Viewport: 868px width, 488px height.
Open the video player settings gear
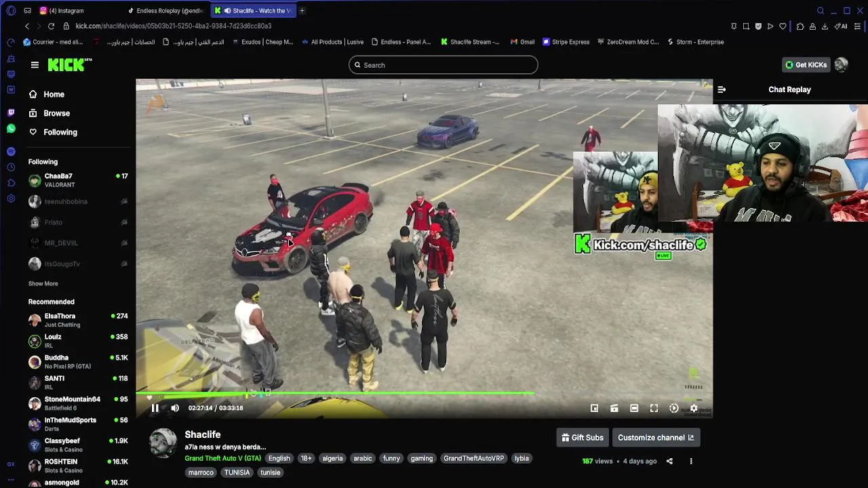pyautogui.click(x=694, y=408)
